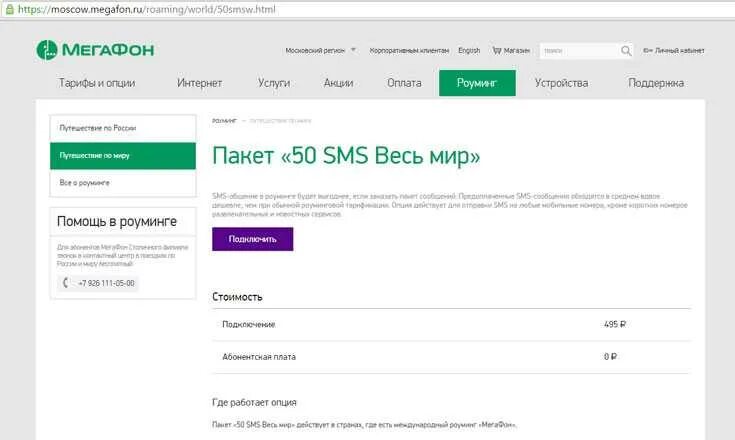Open the Устройства tab
735x440 pixels.
coord(562,83)
